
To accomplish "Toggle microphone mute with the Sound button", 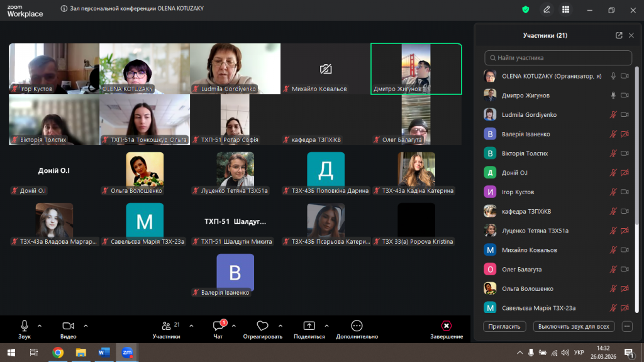I will (x=25, y=329).
